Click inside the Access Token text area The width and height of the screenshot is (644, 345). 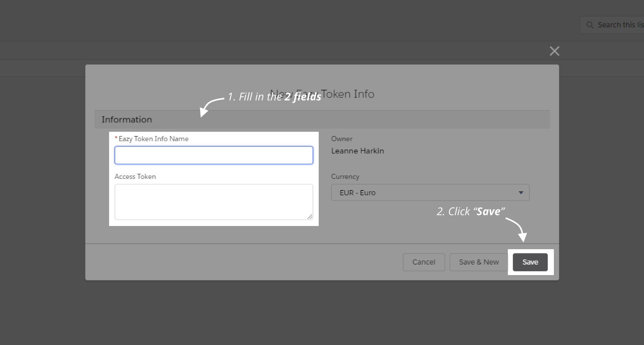pos(214,202)
